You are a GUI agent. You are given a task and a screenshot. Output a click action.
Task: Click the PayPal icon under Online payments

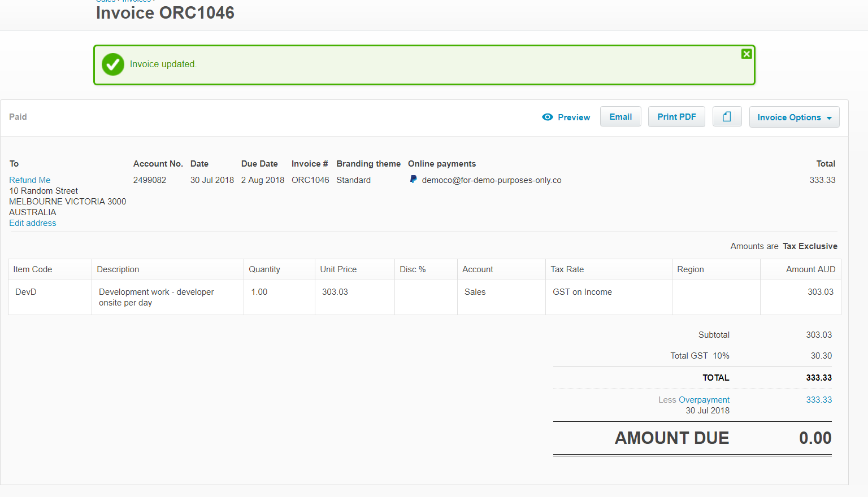pos(414,180)
